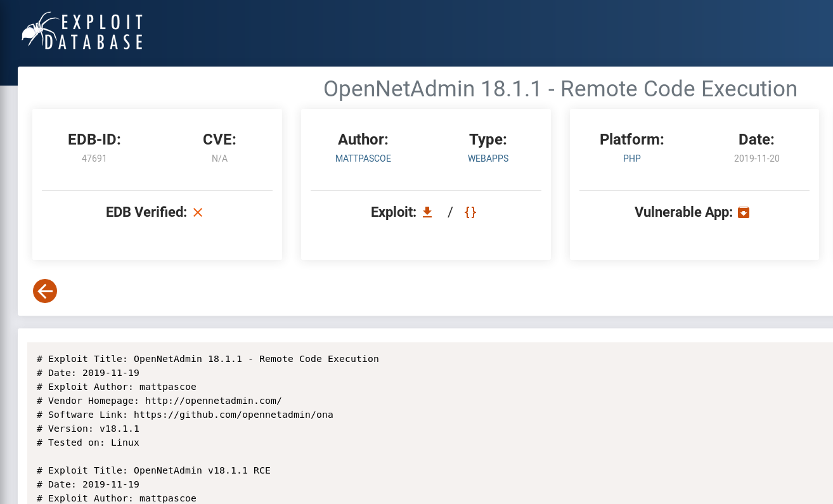This screenshot has height=504, width=833.
Task: View raw exploit code via braces icon
Action: 470,212
